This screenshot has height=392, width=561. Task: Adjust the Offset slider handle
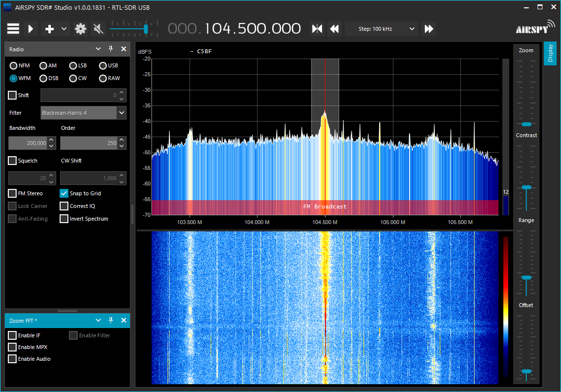526,371
